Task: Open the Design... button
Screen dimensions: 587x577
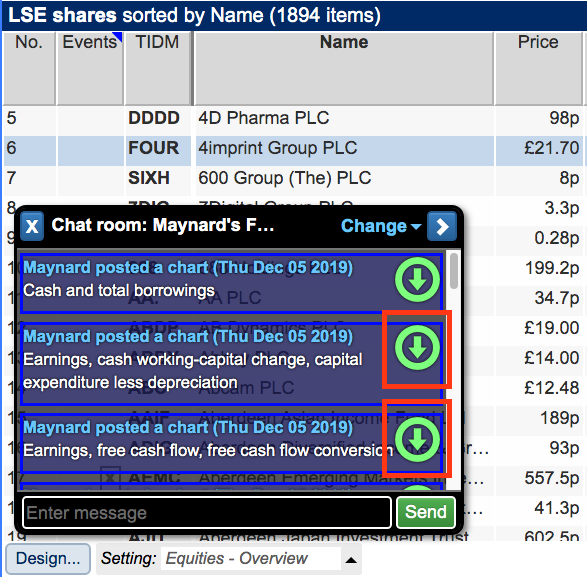Action: (x=48, y=559)
